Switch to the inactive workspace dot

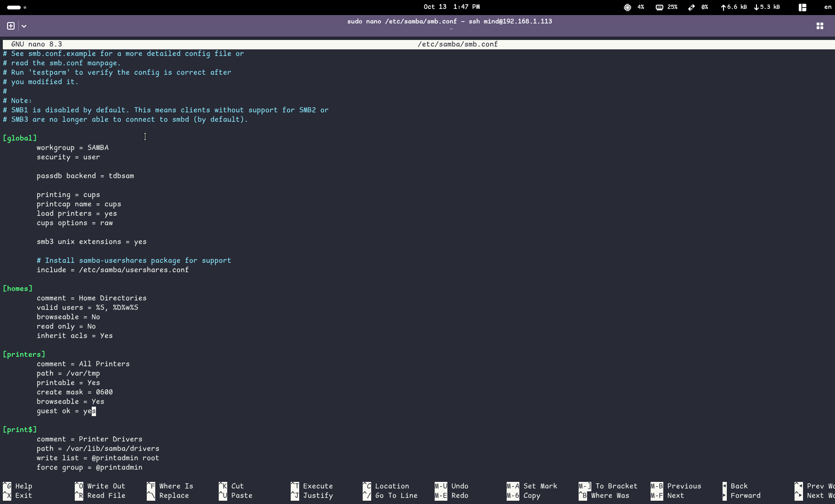[25, 7]
